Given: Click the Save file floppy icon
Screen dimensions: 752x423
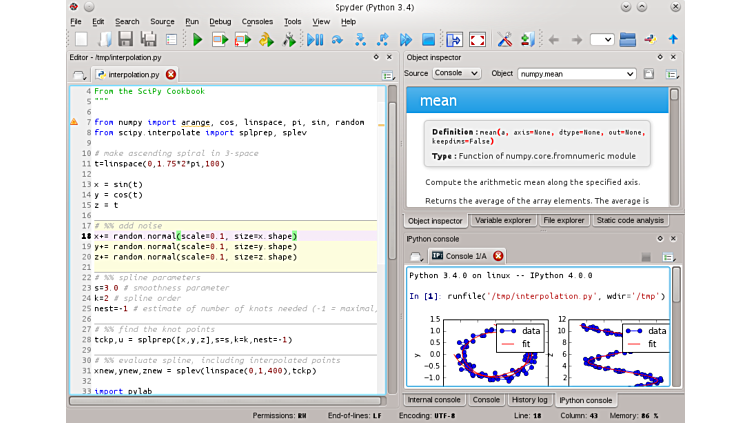Looking at the screenshot, I should [x=125, y=40].
